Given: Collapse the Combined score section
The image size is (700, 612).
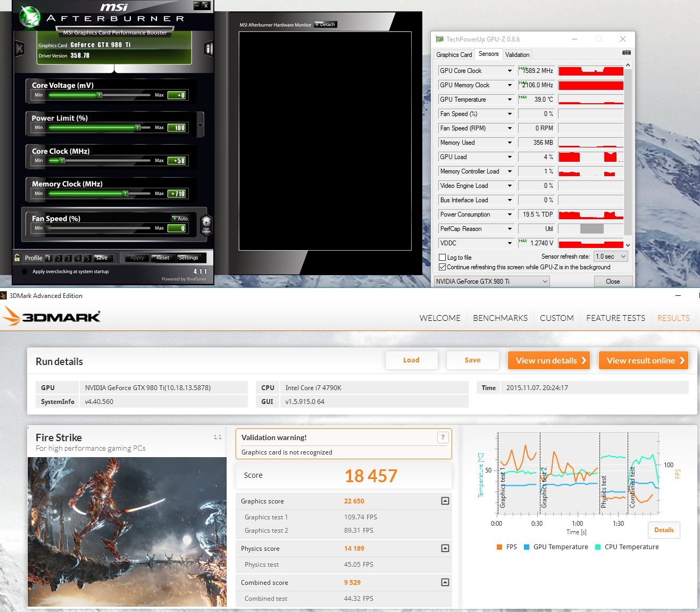Looking at the screenshot, I should (445, 582).
